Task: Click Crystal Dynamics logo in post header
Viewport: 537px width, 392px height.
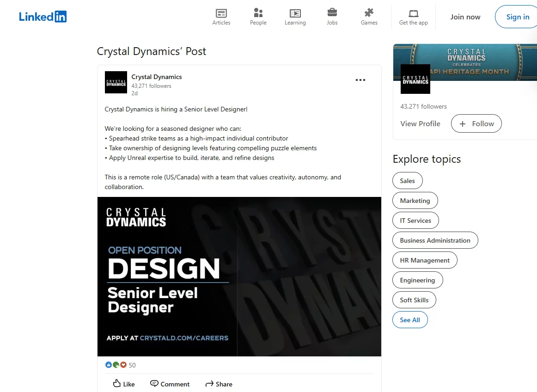Action: (116, 82)
